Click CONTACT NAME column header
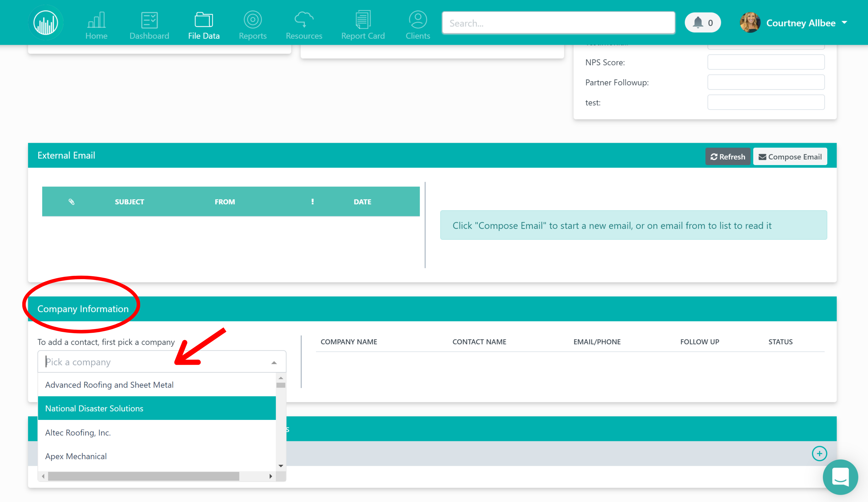The image size is (868, 502). [x=479, y=342]
